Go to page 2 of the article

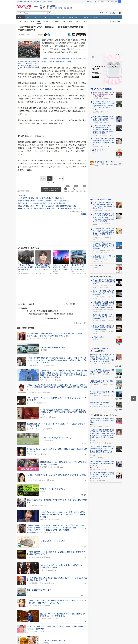55,178
